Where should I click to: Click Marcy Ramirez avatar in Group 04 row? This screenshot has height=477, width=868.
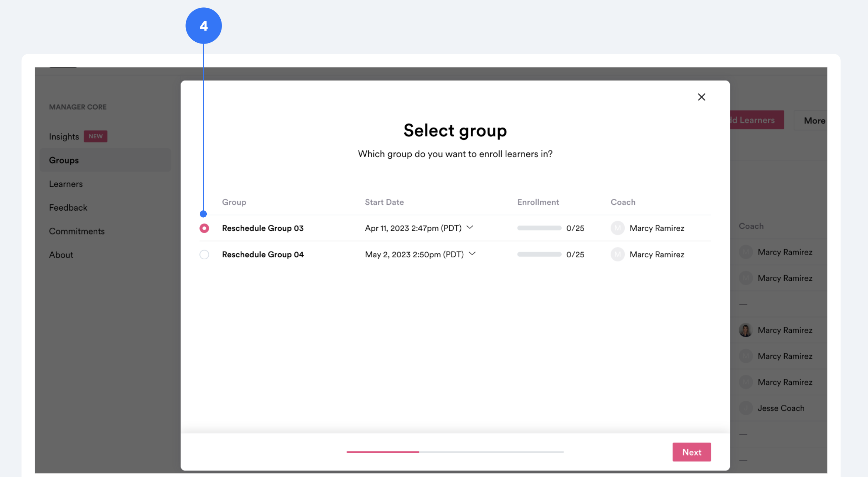click(x=617, y=254)
